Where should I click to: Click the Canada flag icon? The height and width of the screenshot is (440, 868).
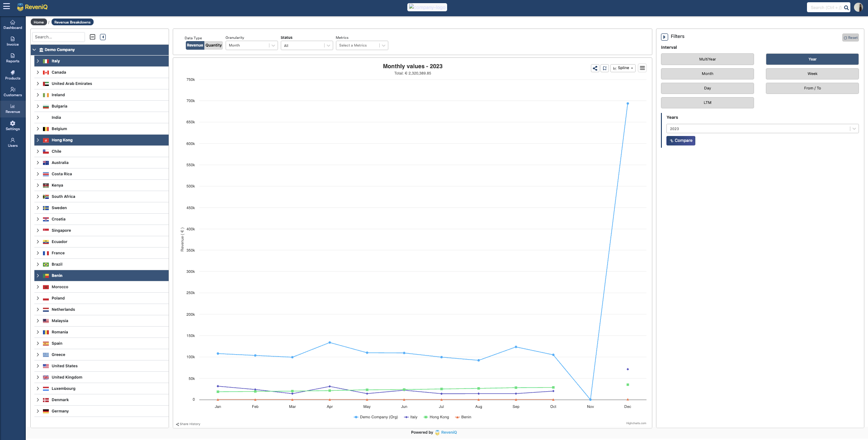point(46,72)
